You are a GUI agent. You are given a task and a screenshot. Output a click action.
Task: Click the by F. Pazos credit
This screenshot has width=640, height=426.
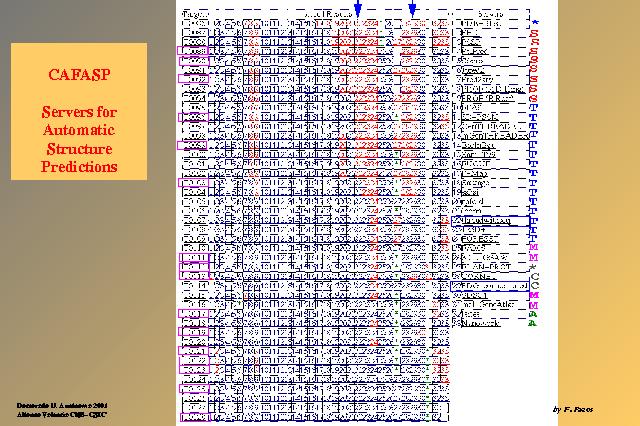[573, 410]
